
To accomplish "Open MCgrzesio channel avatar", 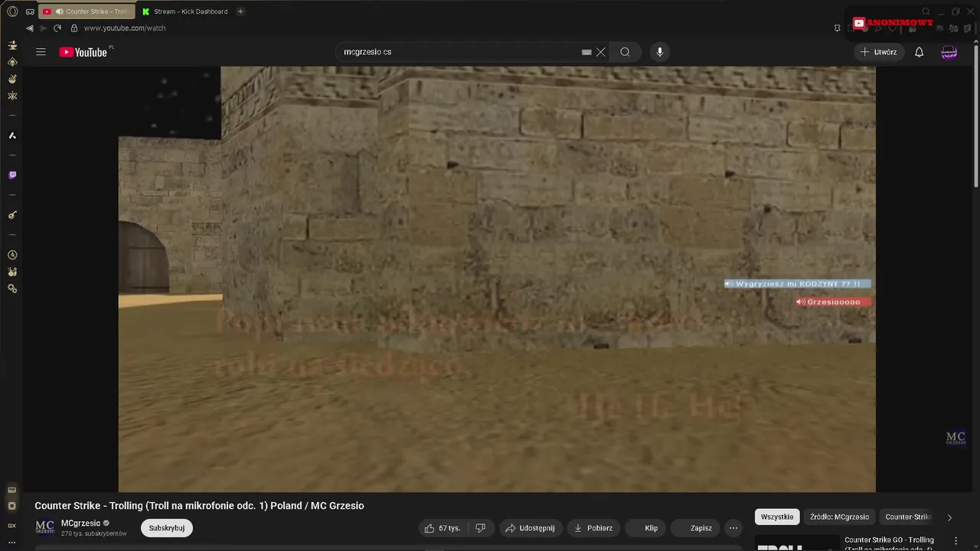I will coord(45,527).
